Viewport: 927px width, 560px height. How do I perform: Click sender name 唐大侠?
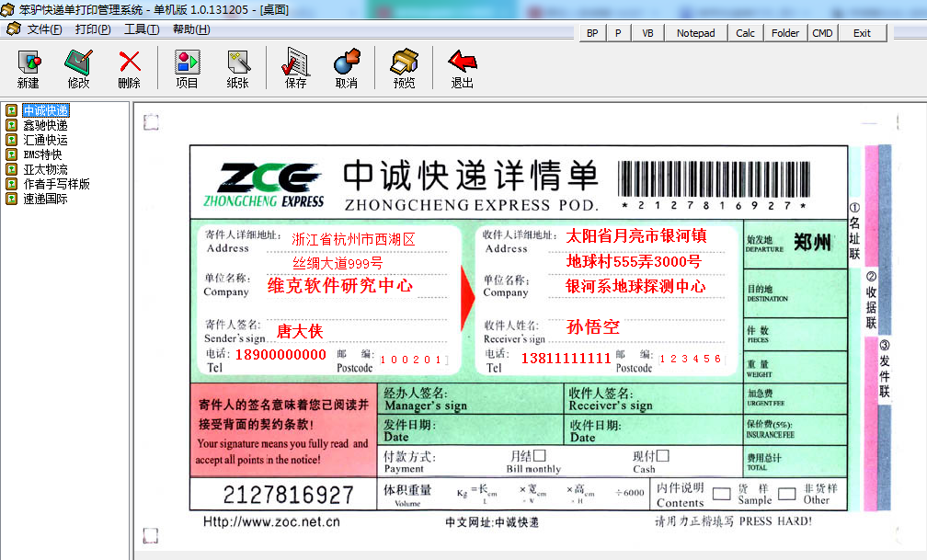click(300, 331)
